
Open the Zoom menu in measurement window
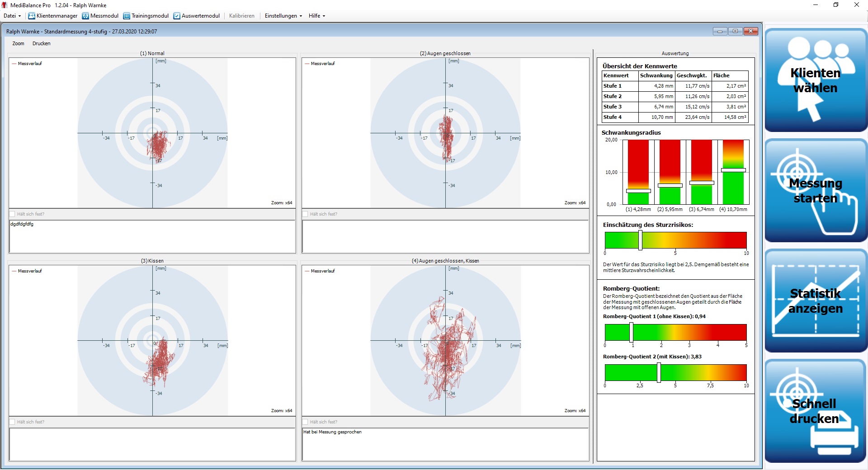(x=19, y=44)
